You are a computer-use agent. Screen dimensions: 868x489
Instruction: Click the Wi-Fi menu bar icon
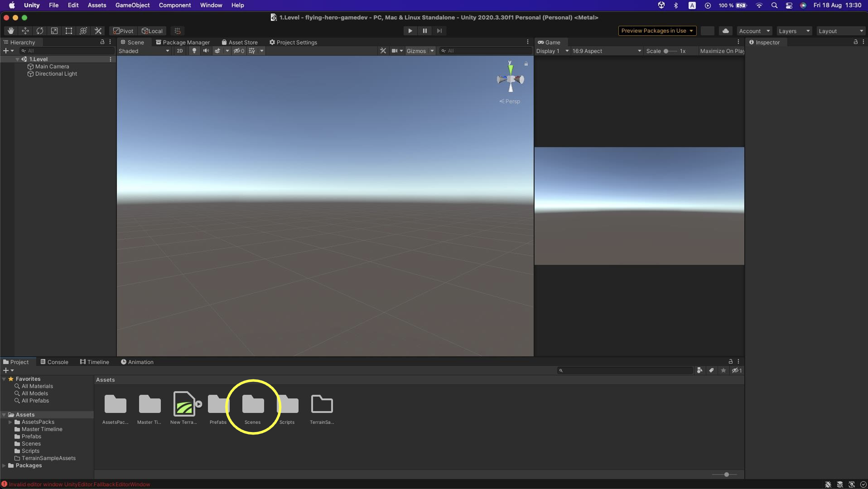click(x=759, y=5)
